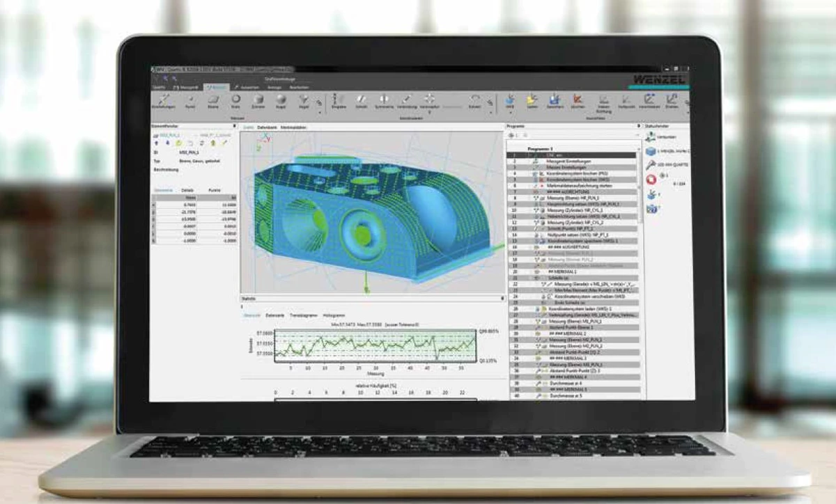
Task: Select the Kugel measuring tool
Action: (x=280, y=102)
